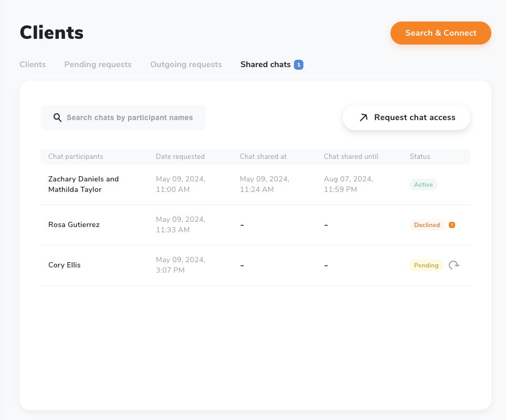Switch to Pending requests tab
Image resolution: width=506 pixels, height=420 pixels.
coord(98,64)
